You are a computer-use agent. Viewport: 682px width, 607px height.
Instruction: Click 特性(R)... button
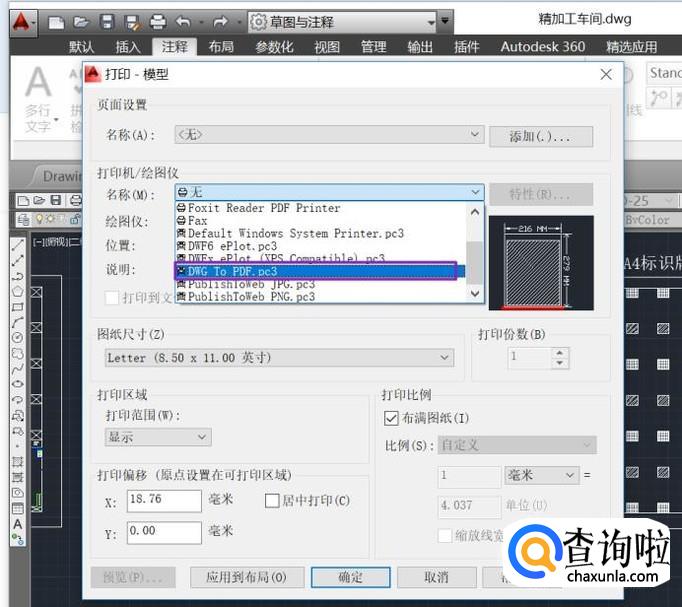(541, 194)
